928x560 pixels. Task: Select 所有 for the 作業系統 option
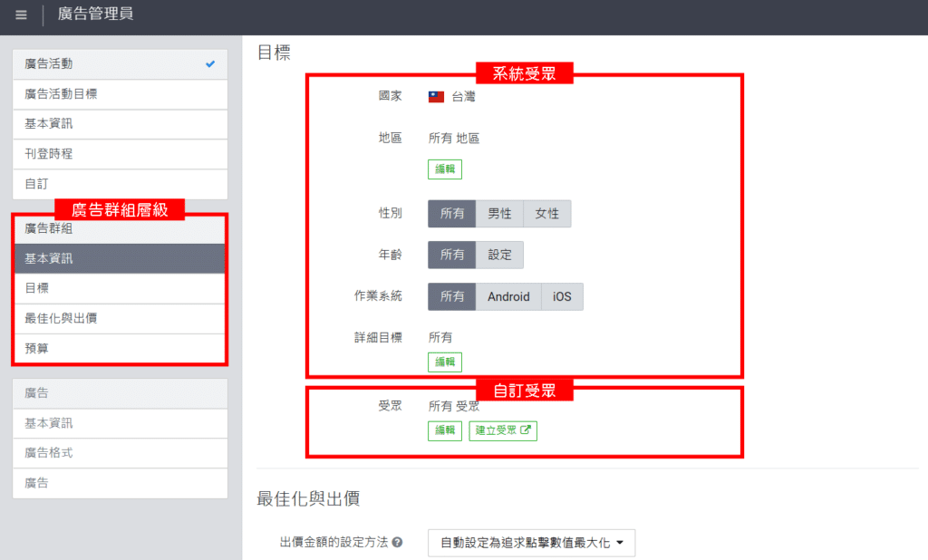click(451, 296)
